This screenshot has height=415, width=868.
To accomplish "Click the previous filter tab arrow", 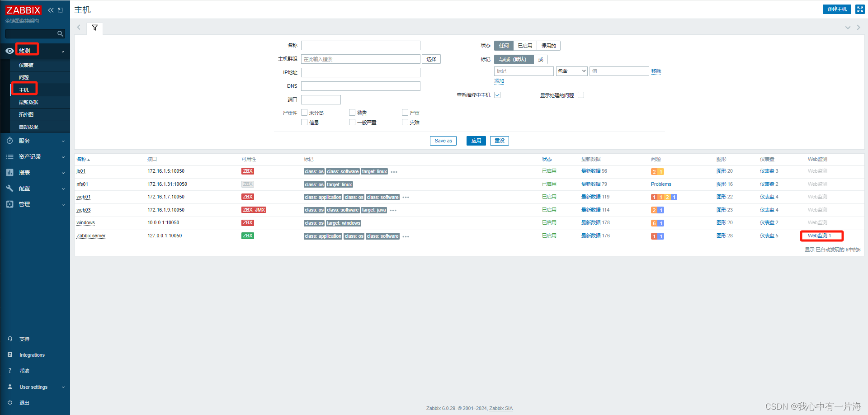I will click(x=79, y=28).
